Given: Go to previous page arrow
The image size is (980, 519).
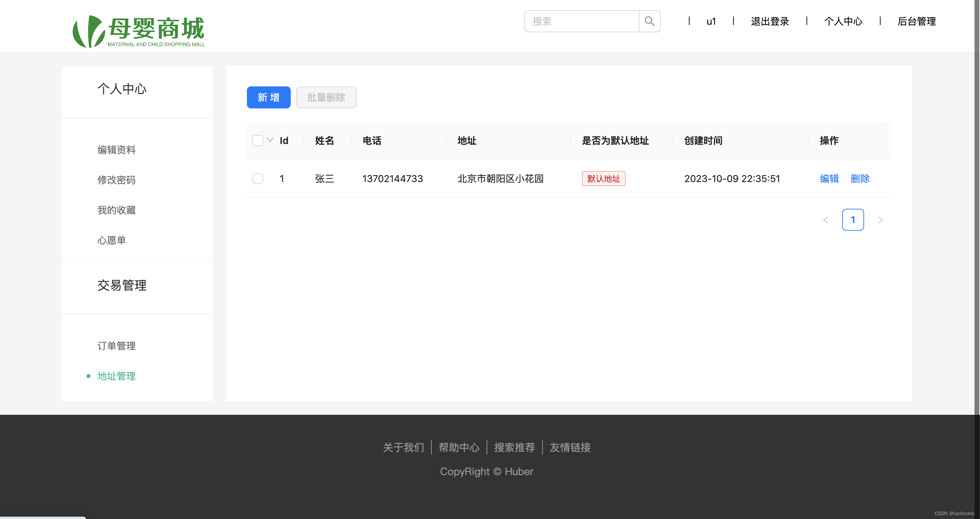Looking at the screenshot, I should click(825, 220).
